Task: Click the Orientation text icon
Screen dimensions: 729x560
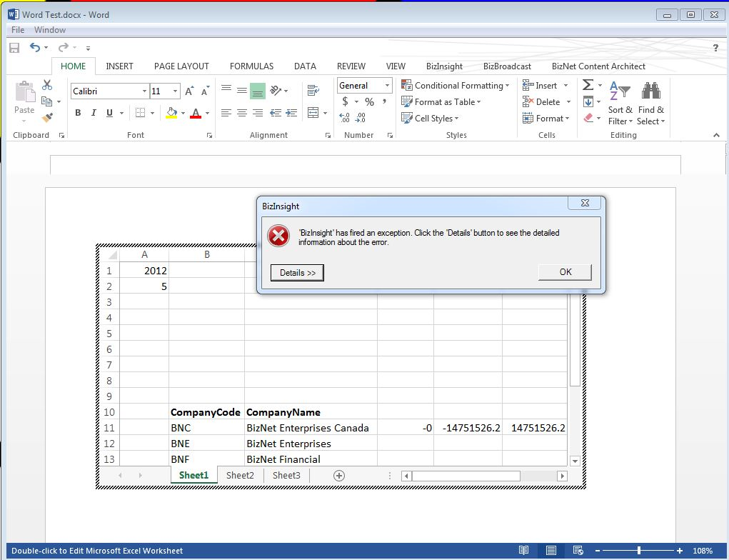Action: point(276,90)
